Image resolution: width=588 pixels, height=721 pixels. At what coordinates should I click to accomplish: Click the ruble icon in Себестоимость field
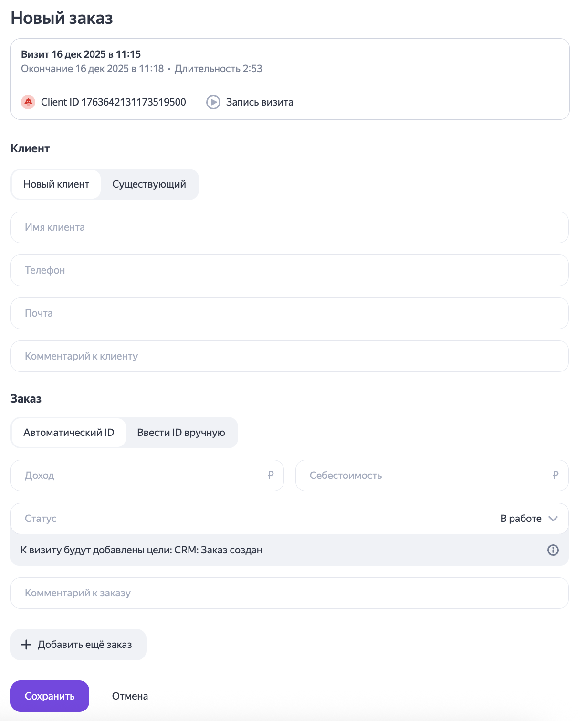[555, 475]
